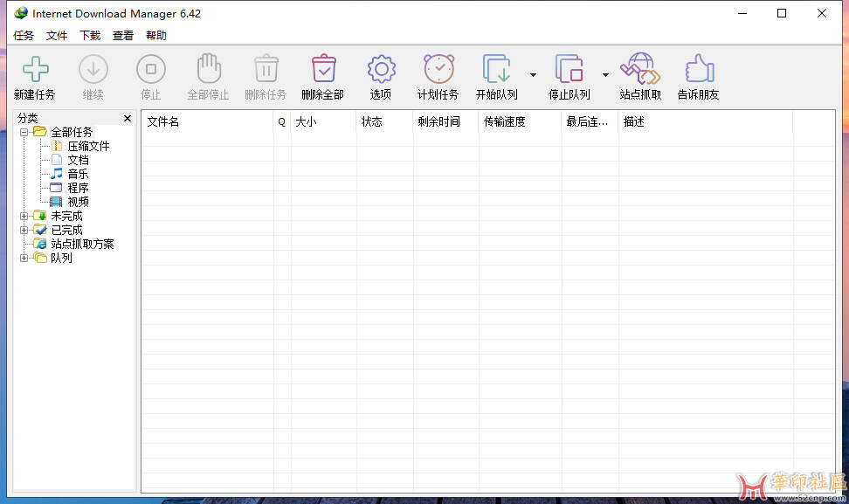Open the 任务 menu

tap(24, 36)
